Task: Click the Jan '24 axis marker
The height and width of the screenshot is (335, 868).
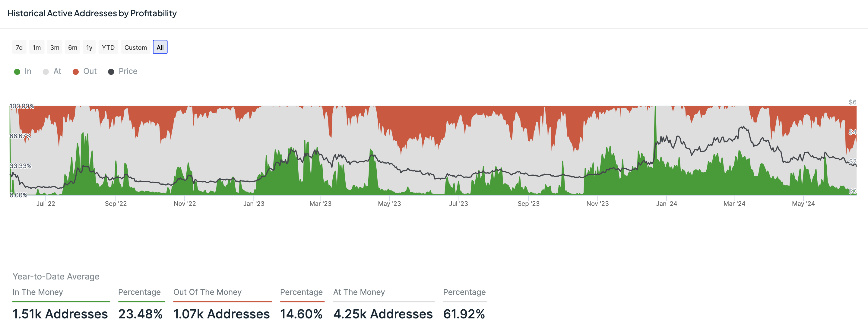Action: pyautogui.click(x=666, y=203)
